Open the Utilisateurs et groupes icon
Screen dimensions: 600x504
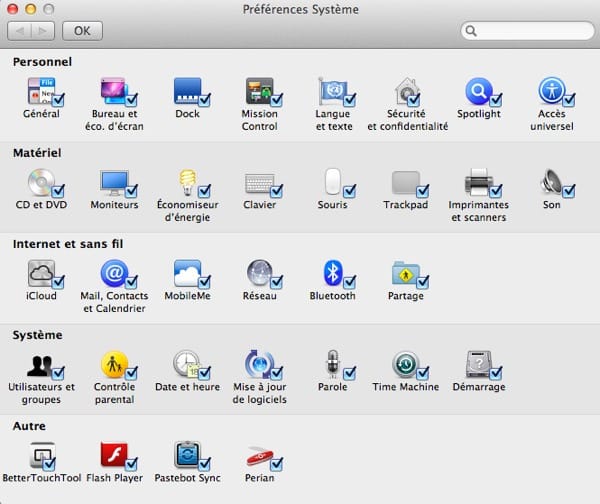(x=41, y=365)
